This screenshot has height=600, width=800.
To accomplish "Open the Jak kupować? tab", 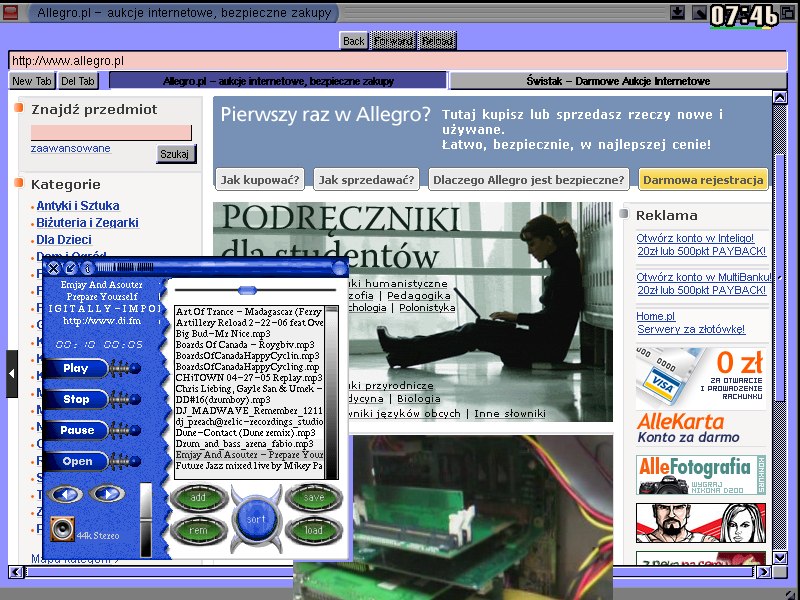I will coord(260,180).
